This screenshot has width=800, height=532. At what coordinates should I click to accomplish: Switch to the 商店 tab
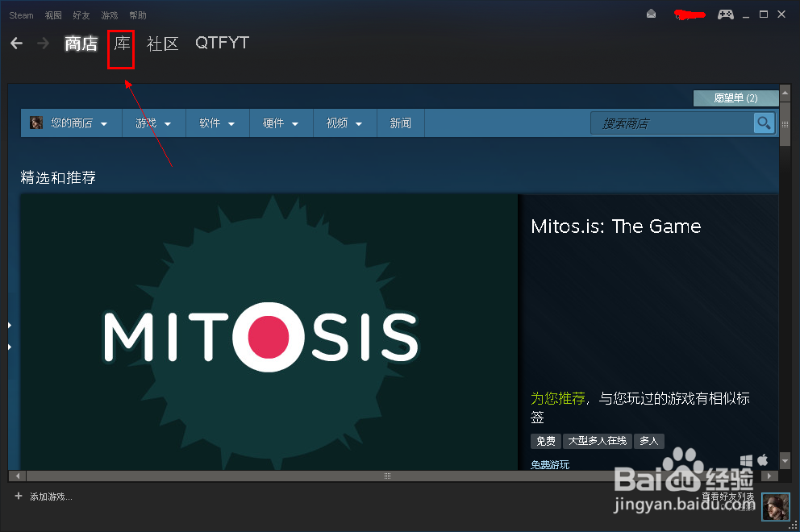[81, 44]
